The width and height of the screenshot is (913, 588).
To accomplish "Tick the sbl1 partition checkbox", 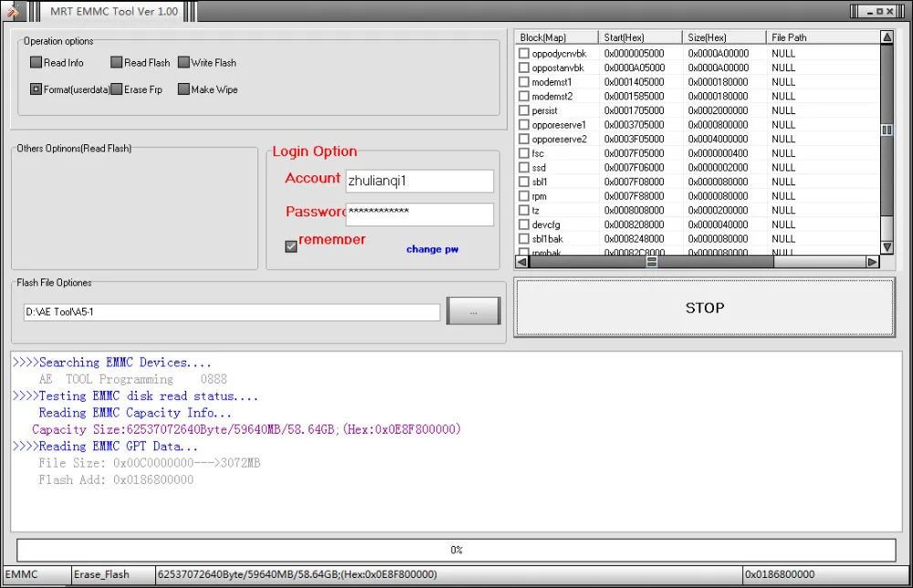I will pyautogui.click(x=523, y=182).
